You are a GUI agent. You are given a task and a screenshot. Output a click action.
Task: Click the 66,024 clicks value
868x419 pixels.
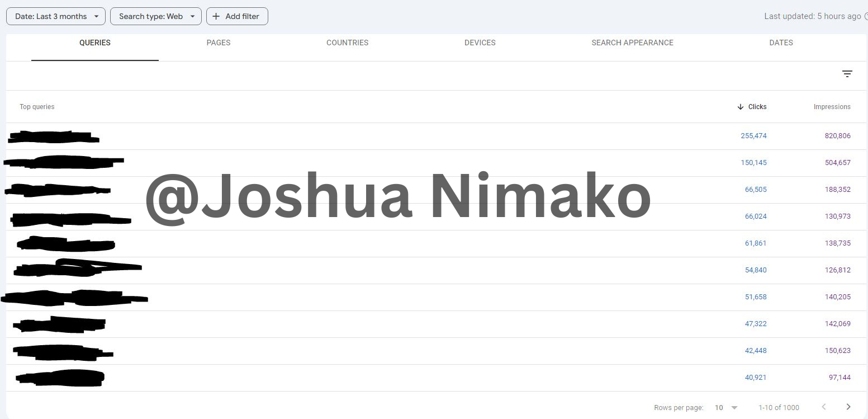756,216
